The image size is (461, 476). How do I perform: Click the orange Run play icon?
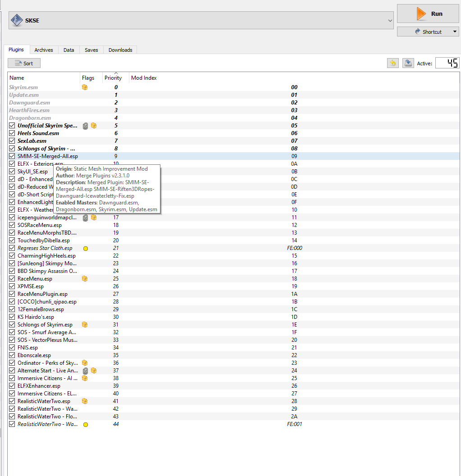[x=421, y=14]
